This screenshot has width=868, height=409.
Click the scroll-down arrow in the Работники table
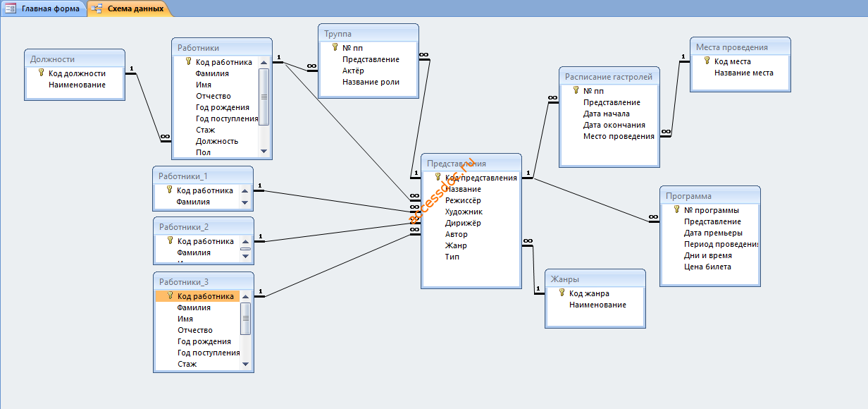tap(264, 151)
